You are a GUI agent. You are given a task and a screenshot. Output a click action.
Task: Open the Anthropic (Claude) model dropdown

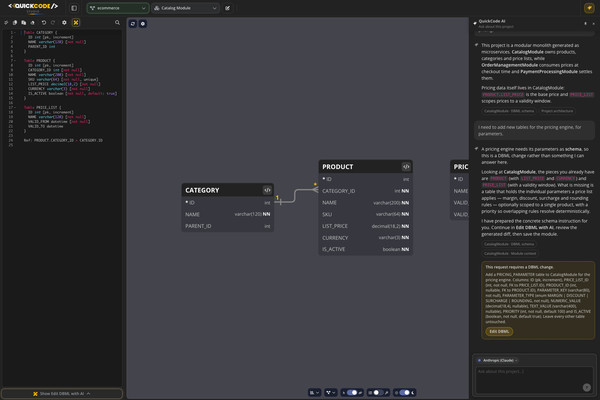[x=497, y=360]
